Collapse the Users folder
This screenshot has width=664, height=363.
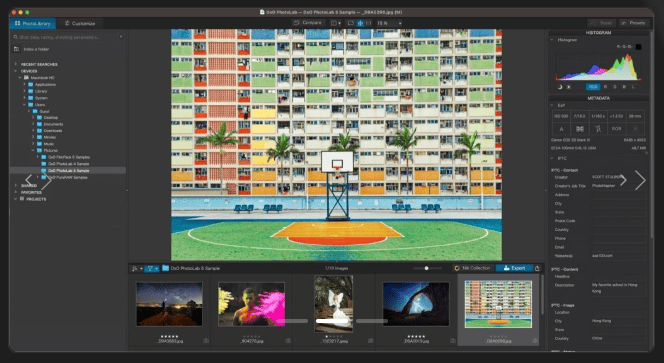[25, 105]
